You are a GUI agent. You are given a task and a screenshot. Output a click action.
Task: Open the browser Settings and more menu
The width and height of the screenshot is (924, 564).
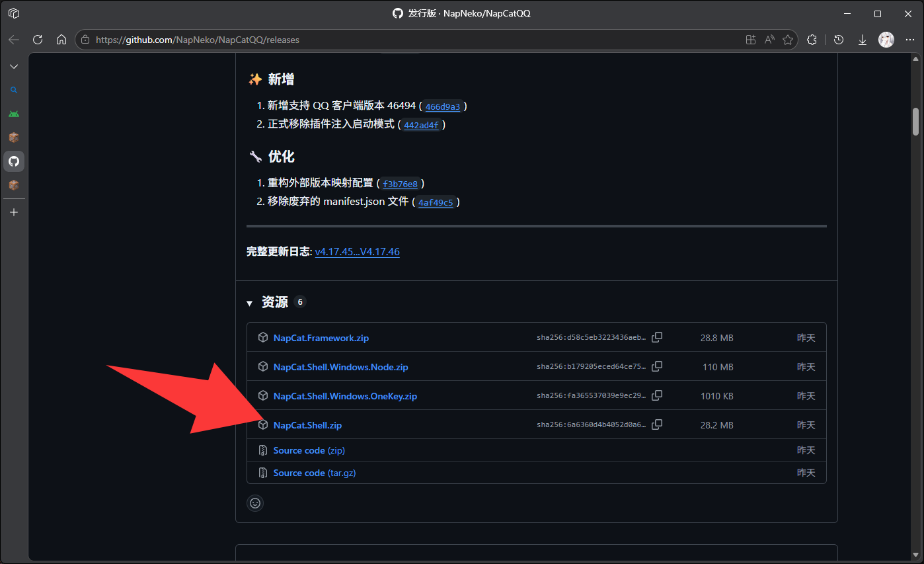tap(909, 40)
